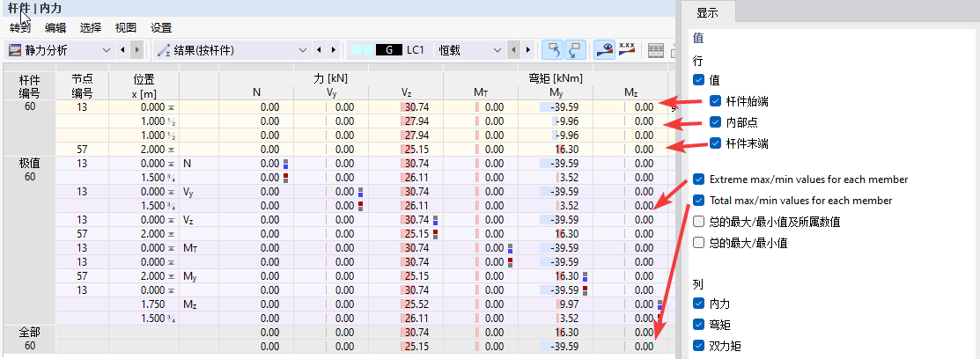The height and width of the screenshot is (359, 980).
Task: Go to previous load case arrow
Action: tap(513, 50)
